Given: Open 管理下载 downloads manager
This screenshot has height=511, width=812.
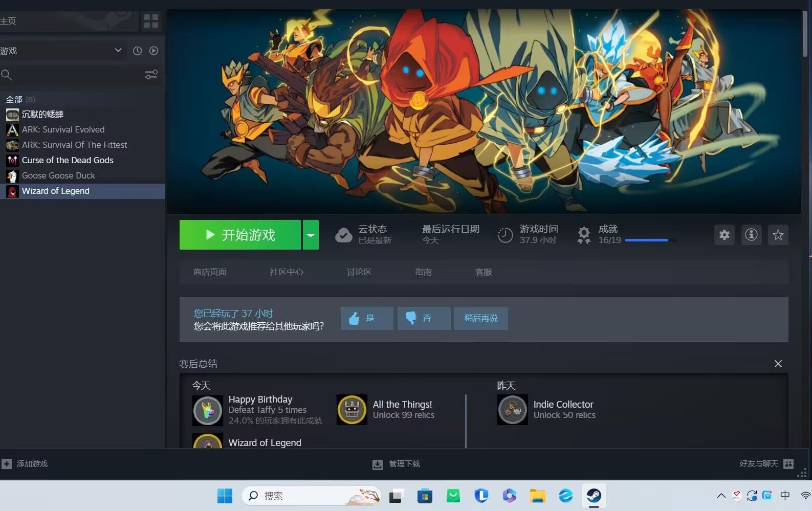Looking at the screenshot, I should point(397,464).
